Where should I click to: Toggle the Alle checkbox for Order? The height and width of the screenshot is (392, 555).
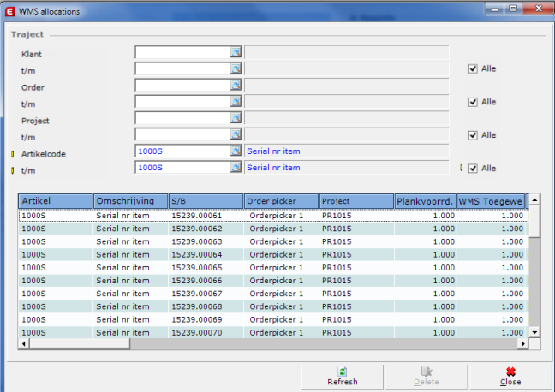coord(473,102)
